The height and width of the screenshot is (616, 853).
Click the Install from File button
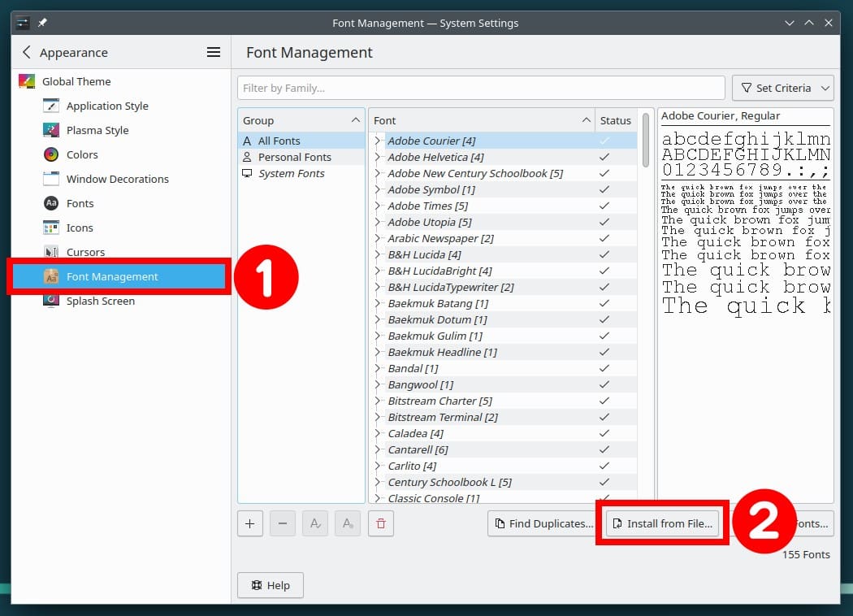pos(662,524)
